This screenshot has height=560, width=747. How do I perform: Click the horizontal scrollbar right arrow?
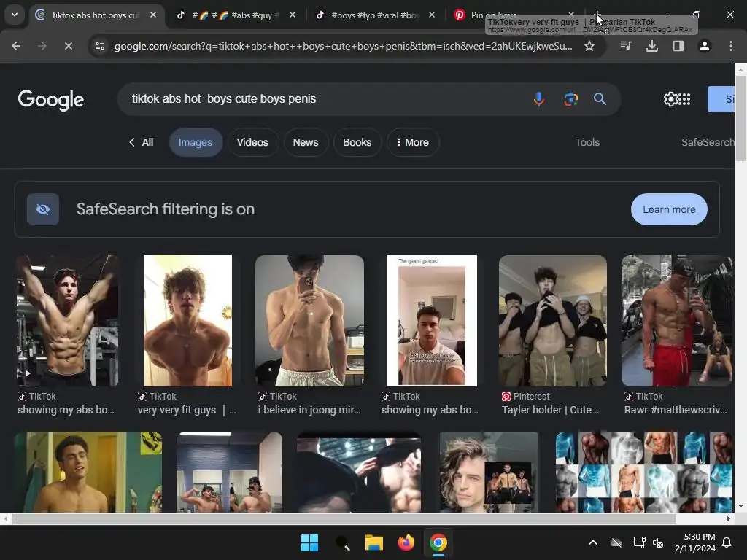pyautogui.click(x=729, y=518)
